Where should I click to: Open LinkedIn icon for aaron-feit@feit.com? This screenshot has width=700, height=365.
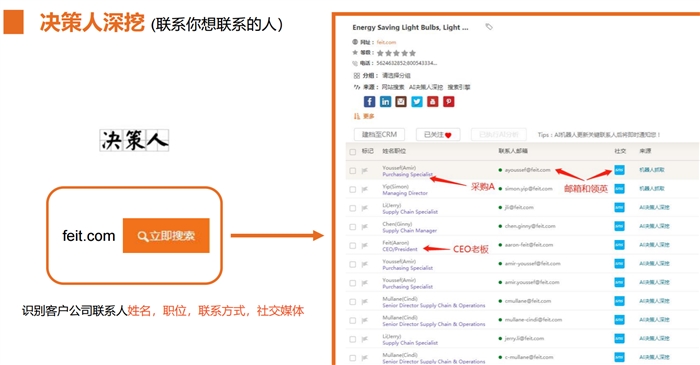(x=620, y=245)
